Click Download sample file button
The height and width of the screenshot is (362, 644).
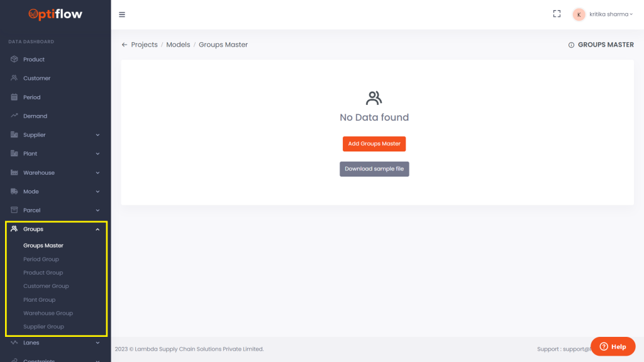(x=374, y=169)
